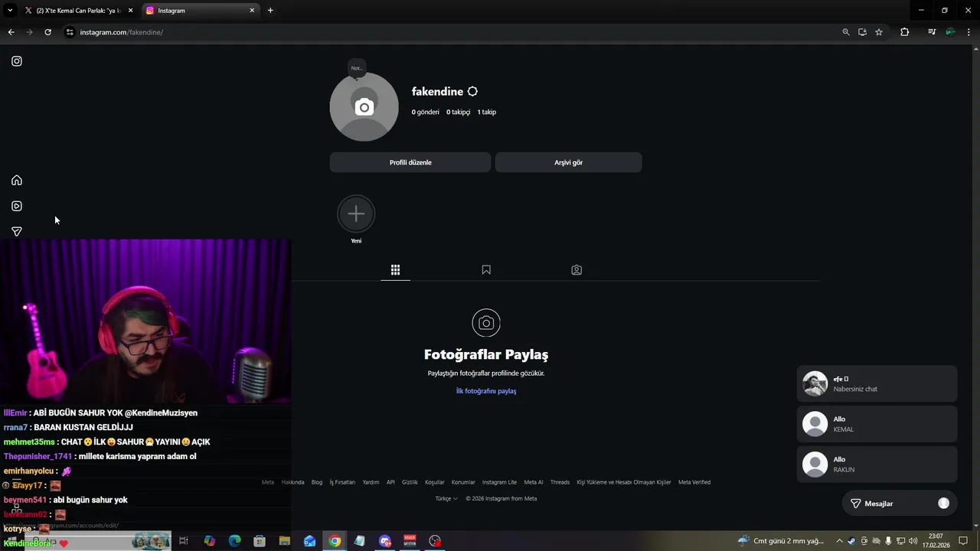The image size is (980, 551).
Task: Open footer link API
Action: [390, 482]
